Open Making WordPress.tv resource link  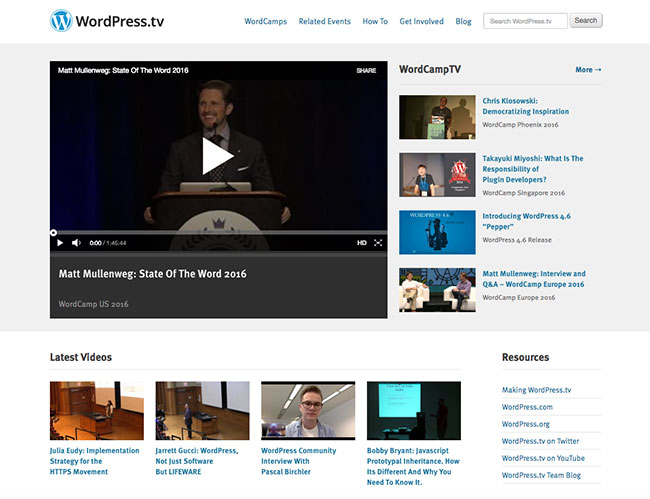pyautogui.click(x=536, y=390)
